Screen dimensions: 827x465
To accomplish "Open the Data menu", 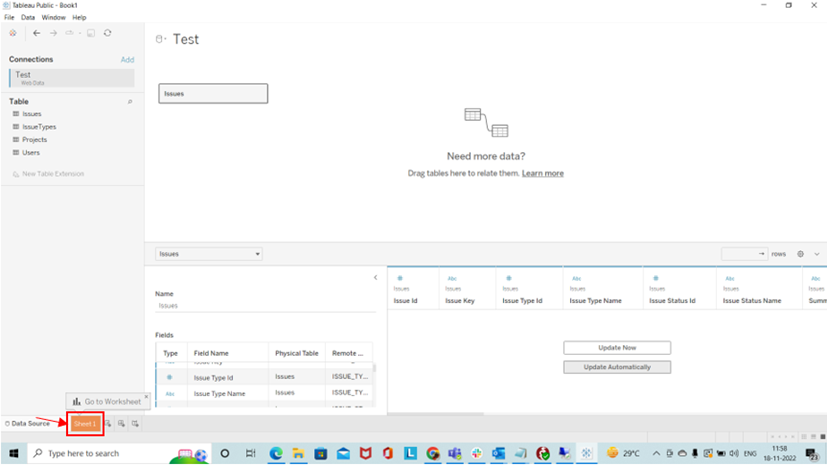I will click(x=28, y=17).
